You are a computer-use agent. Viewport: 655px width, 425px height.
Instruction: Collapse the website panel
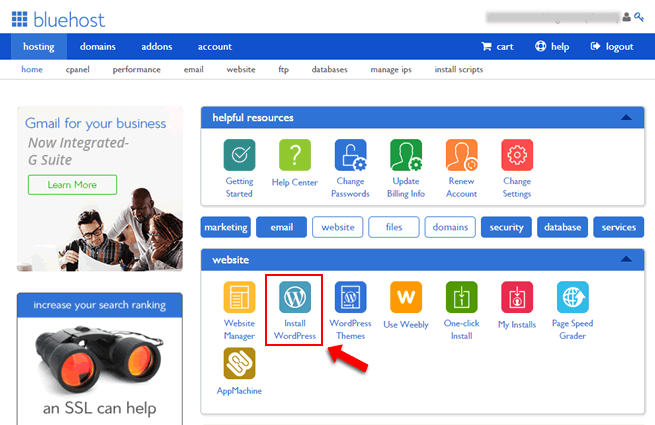(626, 259)
